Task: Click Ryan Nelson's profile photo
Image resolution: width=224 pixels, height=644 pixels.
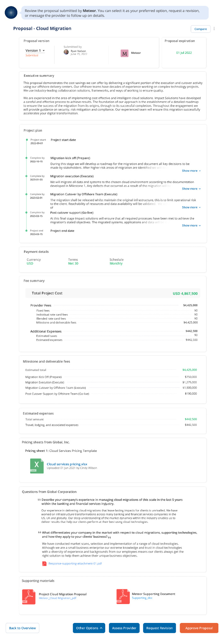Action: 66,52
